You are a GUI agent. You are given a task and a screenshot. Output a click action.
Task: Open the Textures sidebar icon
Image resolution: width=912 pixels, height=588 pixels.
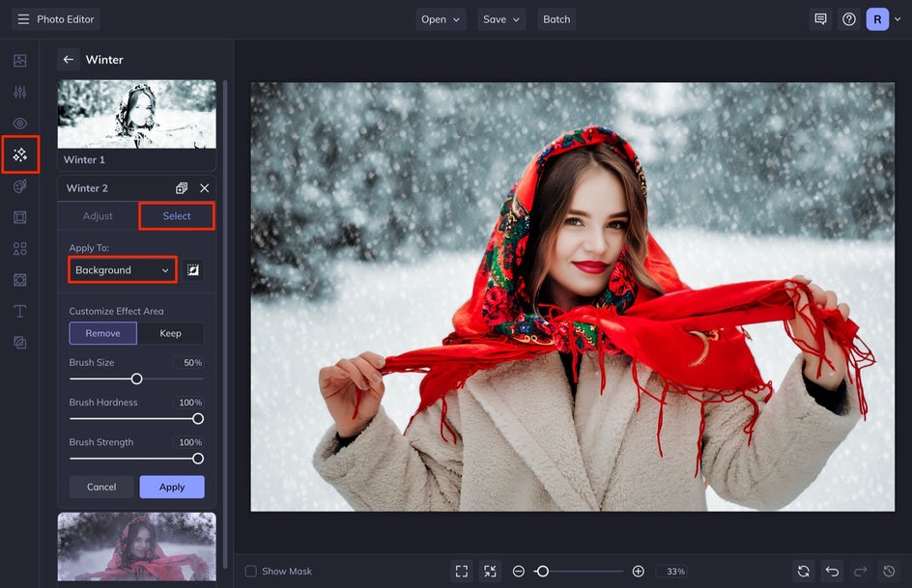pos(19,343)
